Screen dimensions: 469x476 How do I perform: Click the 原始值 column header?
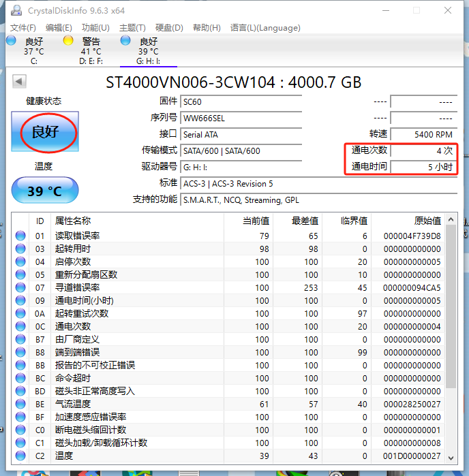408,221
